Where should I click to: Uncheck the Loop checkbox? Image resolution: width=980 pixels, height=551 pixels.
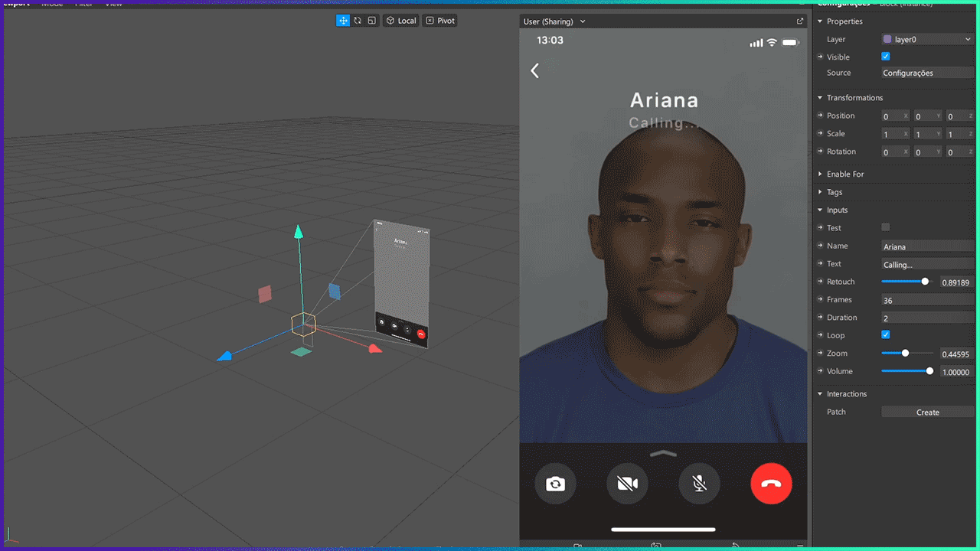point(886,335)
